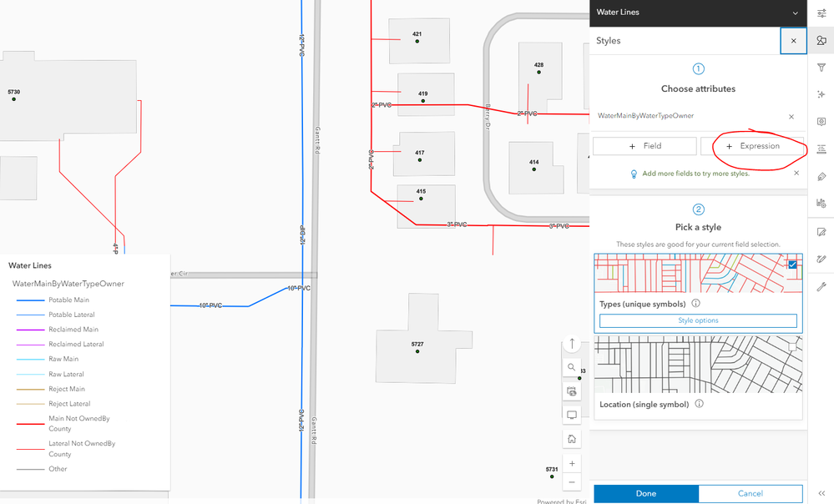Collapse the right toolbar with double chevron
834x504 pixels.
click(821, 493)
